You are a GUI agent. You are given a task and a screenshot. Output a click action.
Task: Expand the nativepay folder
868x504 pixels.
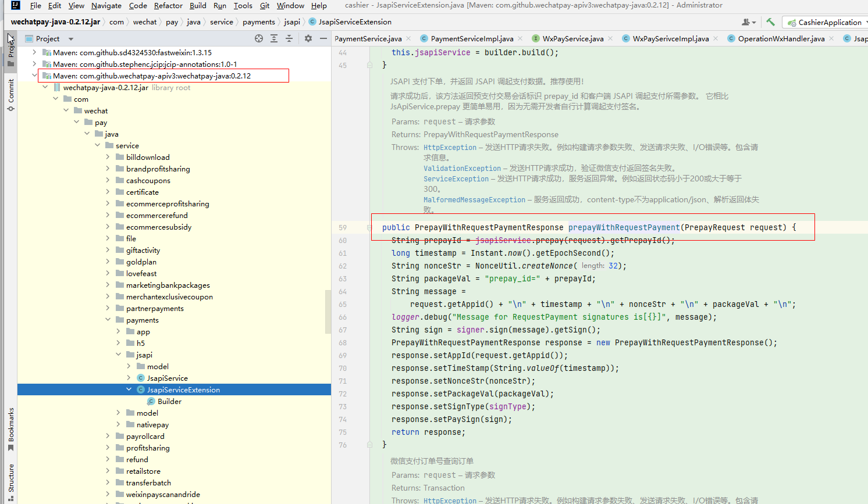pyautogui.click(x=119, y=424)
